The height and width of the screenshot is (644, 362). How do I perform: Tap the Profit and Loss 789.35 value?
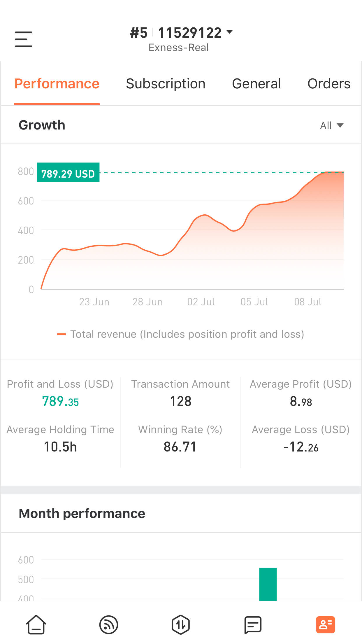pyautogui.click(x=60, y=402)
